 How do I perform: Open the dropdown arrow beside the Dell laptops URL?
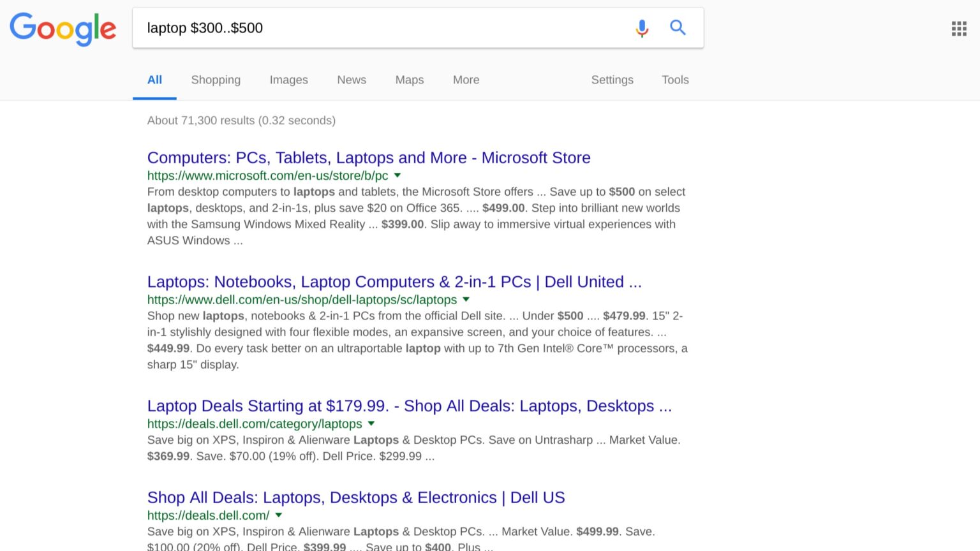coord(466,299)
